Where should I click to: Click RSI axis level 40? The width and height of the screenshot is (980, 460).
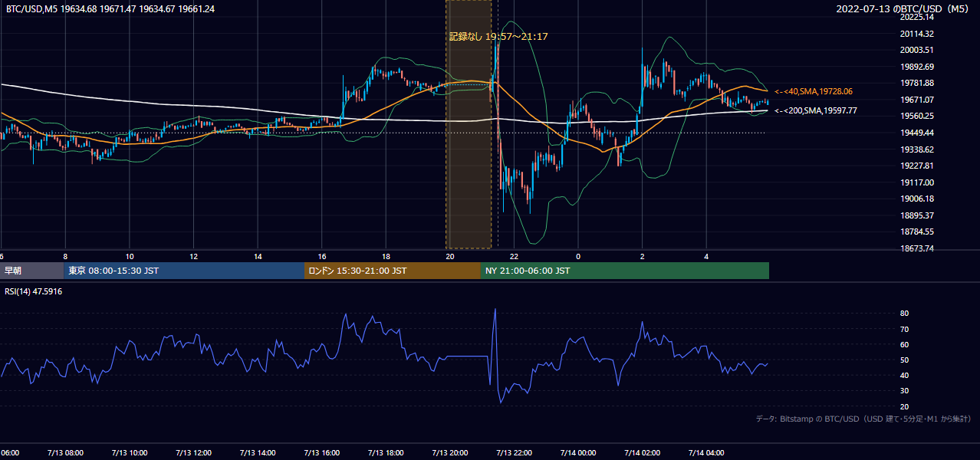pos(904,375)
